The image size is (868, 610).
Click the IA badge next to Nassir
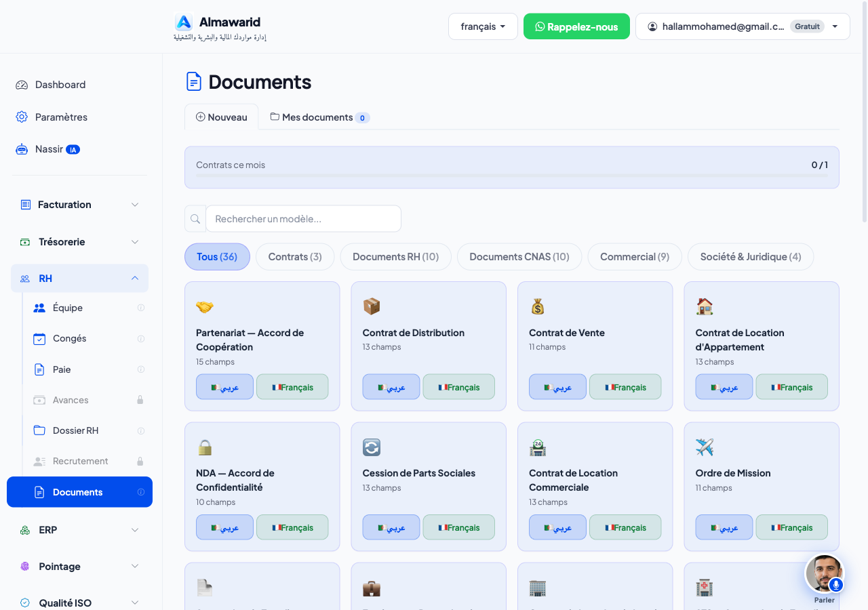tap(73, 149)
